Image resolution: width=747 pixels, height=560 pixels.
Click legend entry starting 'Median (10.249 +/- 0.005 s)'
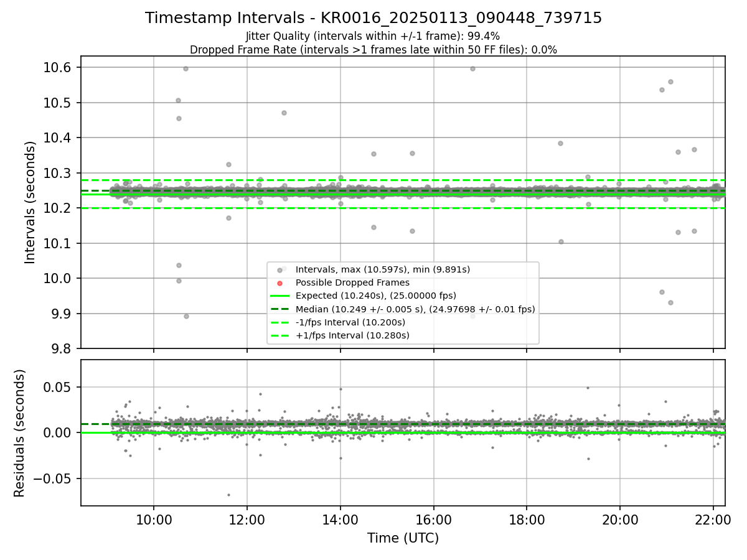(x=415, y=309)
